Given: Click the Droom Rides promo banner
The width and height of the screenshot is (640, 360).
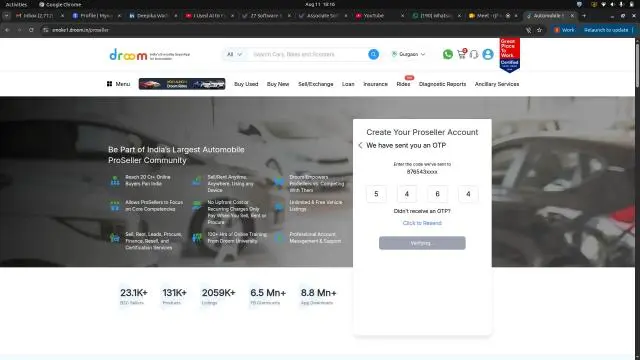Looking at the screenshot, I should [x=182, y=84].
